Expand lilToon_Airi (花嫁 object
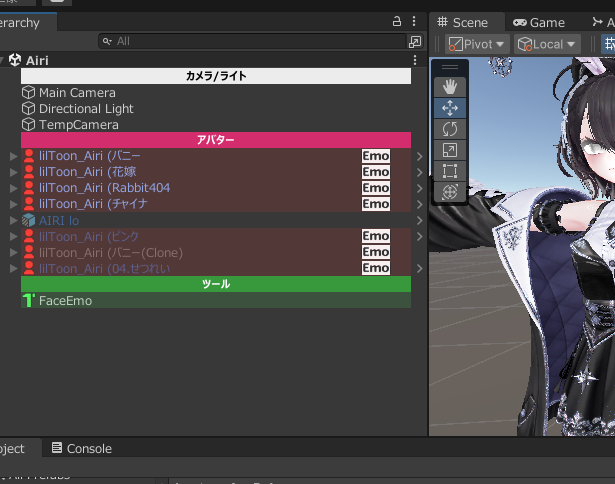The height and width of the screenshot is (484, 615). (x=14, y=172)
